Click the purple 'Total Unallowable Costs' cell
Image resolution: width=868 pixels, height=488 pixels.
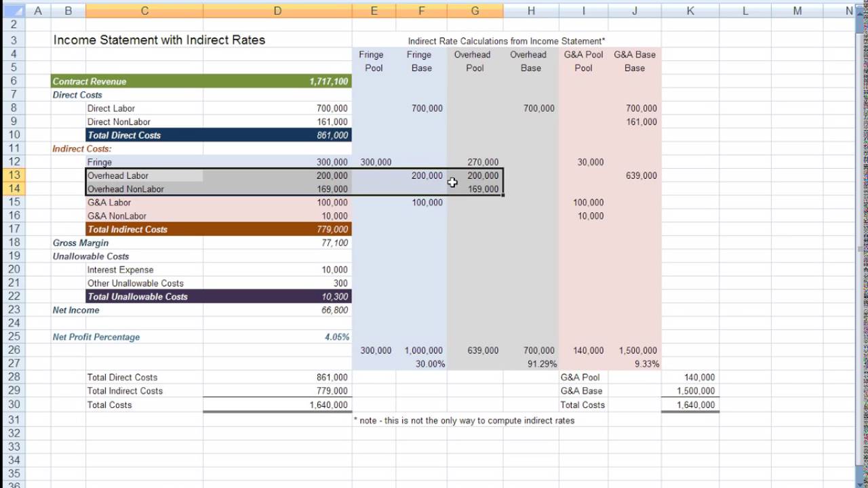pos(144,296)
